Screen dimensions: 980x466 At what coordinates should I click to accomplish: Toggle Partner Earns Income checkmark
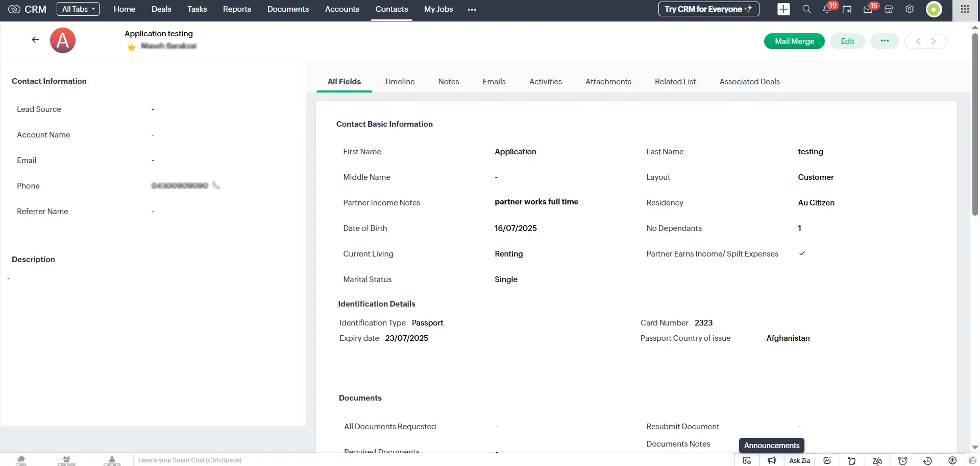tap(802, 253)
